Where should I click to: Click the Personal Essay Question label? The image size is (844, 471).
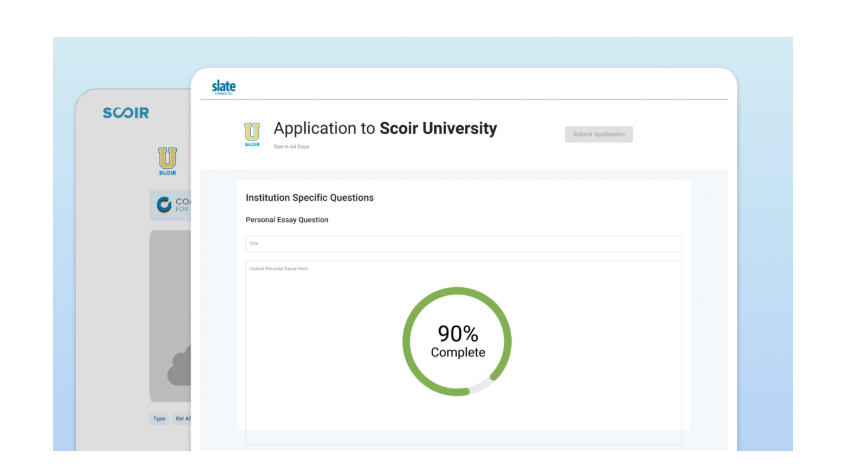point(287,220)
